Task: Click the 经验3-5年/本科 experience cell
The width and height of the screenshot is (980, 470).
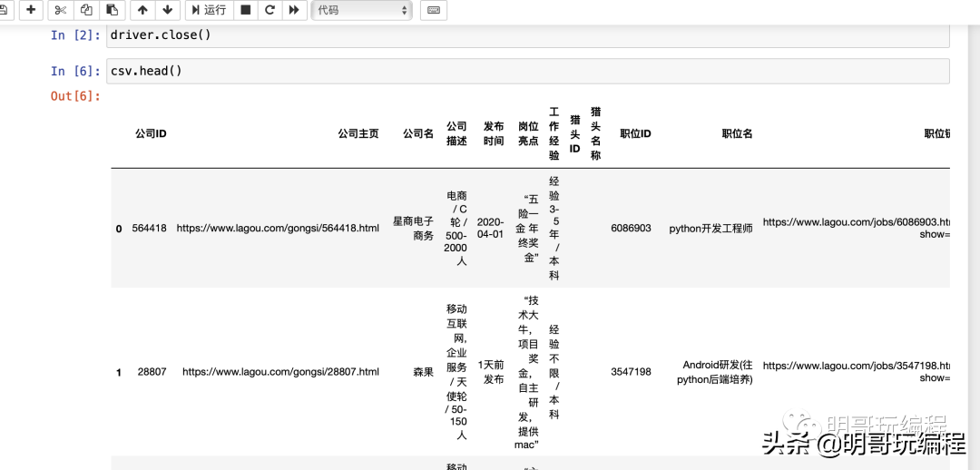Action: pos(554,228)
